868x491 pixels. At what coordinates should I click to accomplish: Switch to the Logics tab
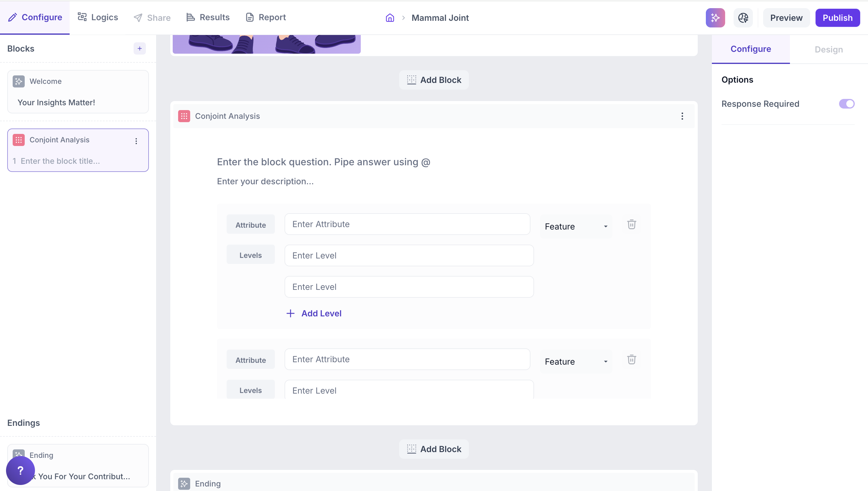[98, 17]
